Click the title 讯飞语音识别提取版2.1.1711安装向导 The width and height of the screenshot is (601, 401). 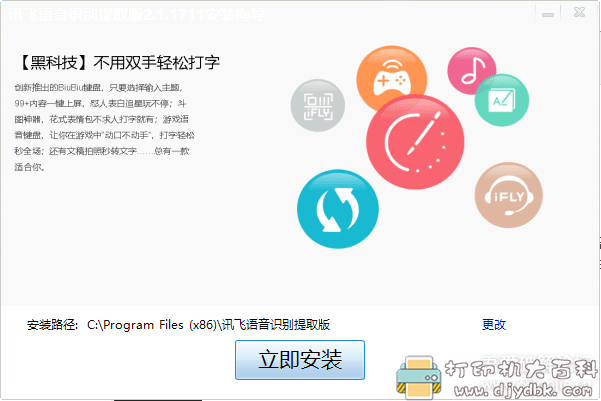click(x=136, y=15)
